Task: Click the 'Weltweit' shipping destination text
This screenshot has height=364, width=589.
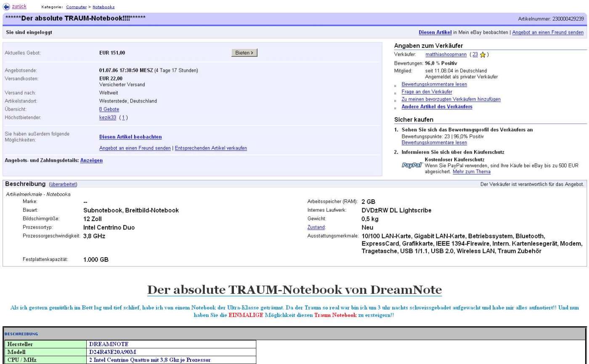Action: 109,92
